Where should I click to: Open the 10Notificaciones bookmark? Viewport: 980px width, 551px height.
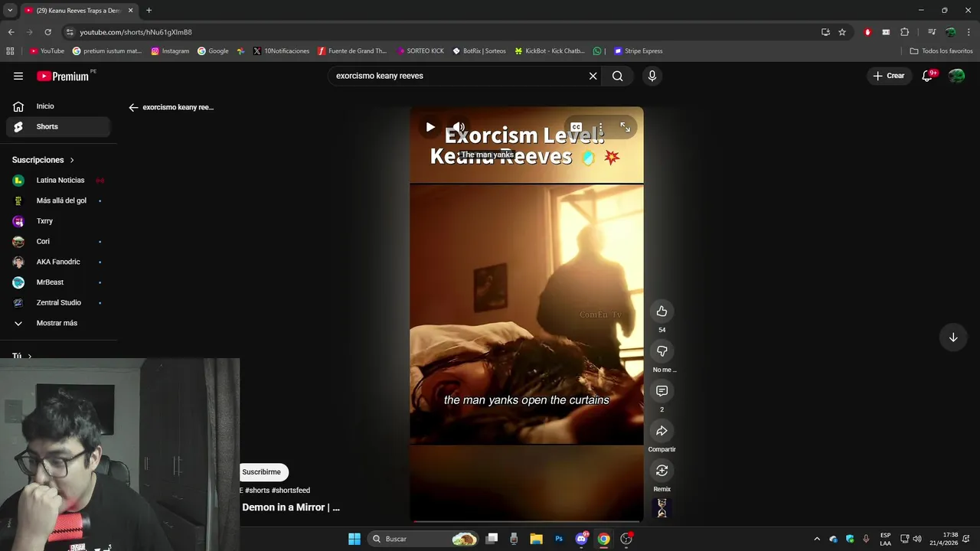281,51
